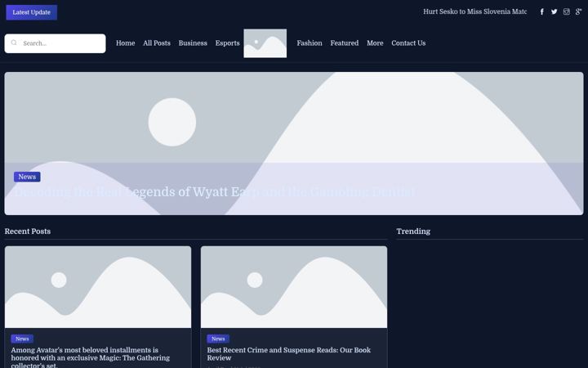Open the Contact Us page
The width and height of the screenshot is (588, 368).
(x=408, y=43)
